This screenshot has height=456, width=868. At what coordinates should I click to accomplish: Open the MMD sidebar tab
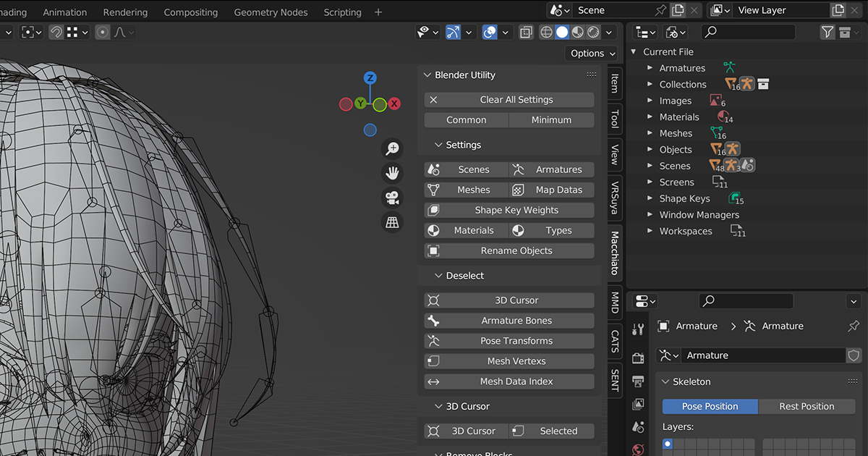(614, 302)
